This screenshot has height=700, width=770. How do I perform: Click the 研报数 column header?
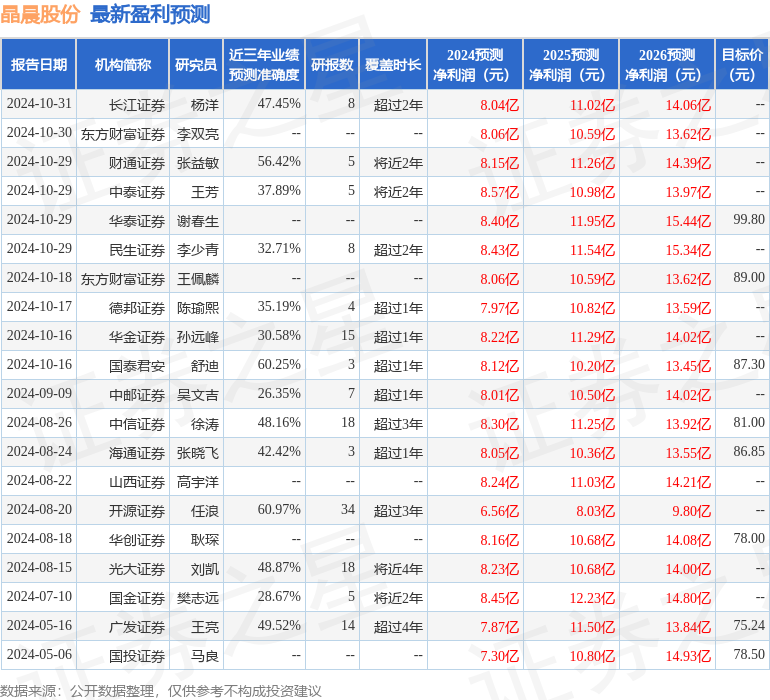click(x=332, y=64)
